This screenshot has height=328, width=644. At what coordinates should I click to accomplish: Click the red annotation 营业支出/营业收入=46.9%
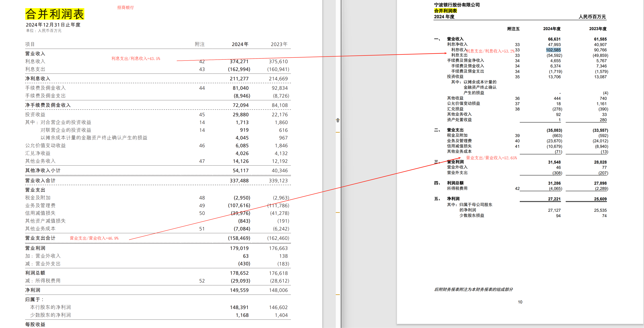coord(94,238)
